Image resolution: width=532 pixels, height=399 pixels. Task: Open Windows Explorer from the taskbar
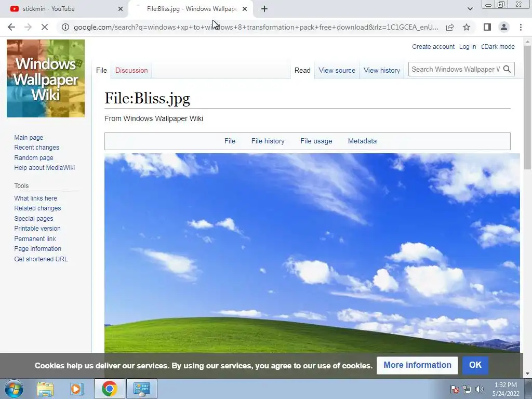pyautogui.click(x=45, y=389)
